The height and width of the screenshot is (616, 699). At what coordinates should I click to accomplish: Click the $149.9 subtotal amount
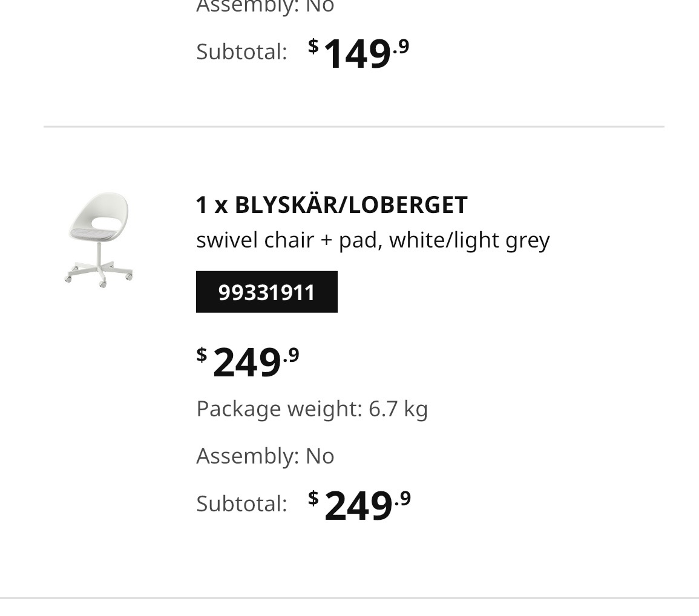click(x=358, y=53)
